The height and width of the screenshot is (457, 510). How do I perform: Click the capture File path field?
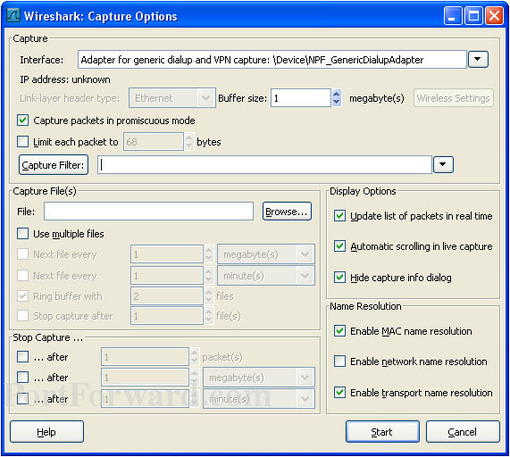[x=149, y=211]
